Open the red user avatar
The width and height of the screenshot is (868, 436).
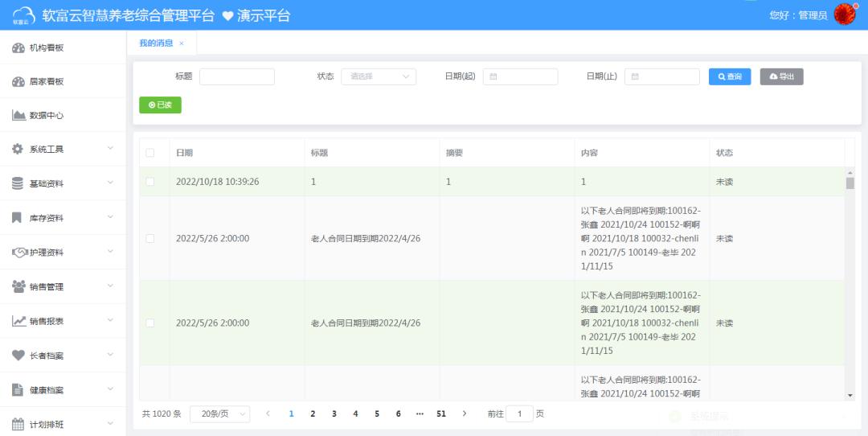point(844,14)
